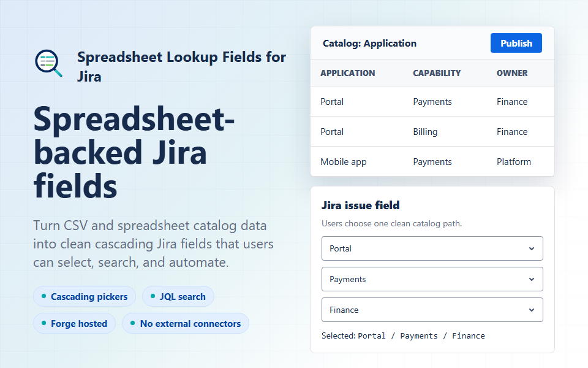Viewport: 588px width, 368px height.
Task: Select the No external connectors chip
Action: coord(186,323)
